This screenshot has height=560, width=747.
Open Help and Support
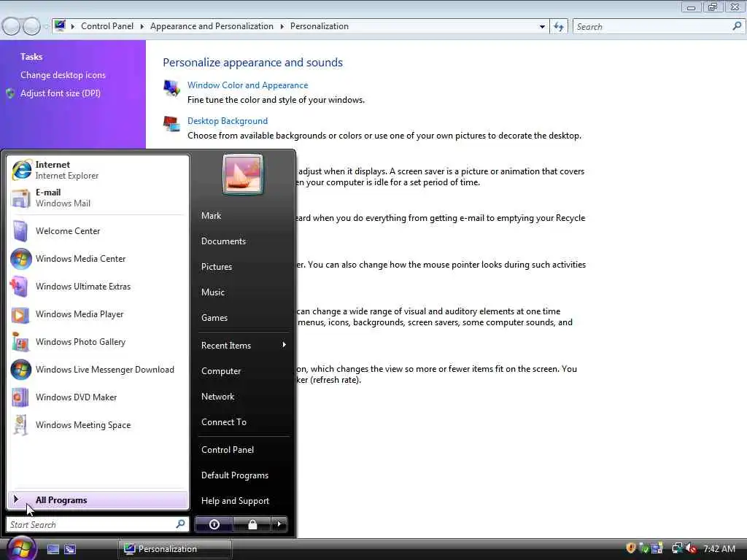[x=236, y=501]
